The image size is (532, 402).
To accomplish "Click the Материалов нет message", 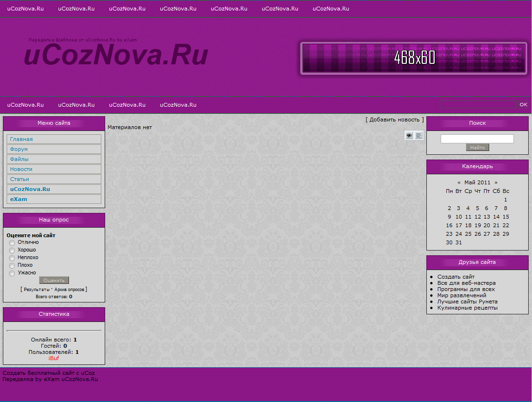I will 129,127.
